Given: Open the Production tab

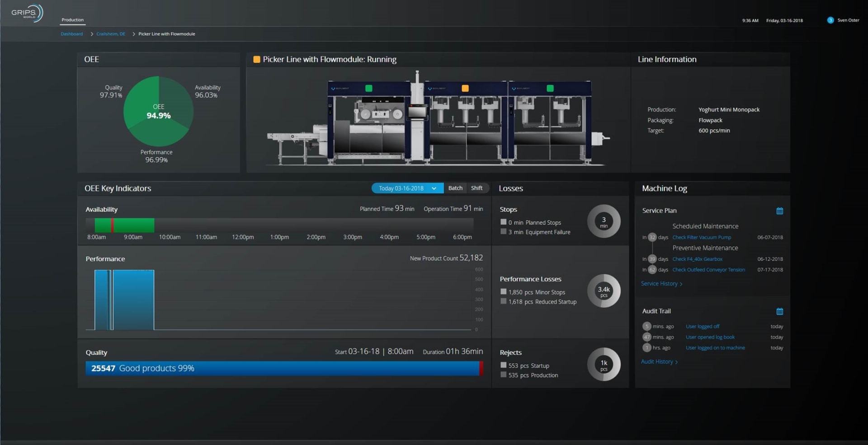Looking at the screenshot, I should 72,20.
